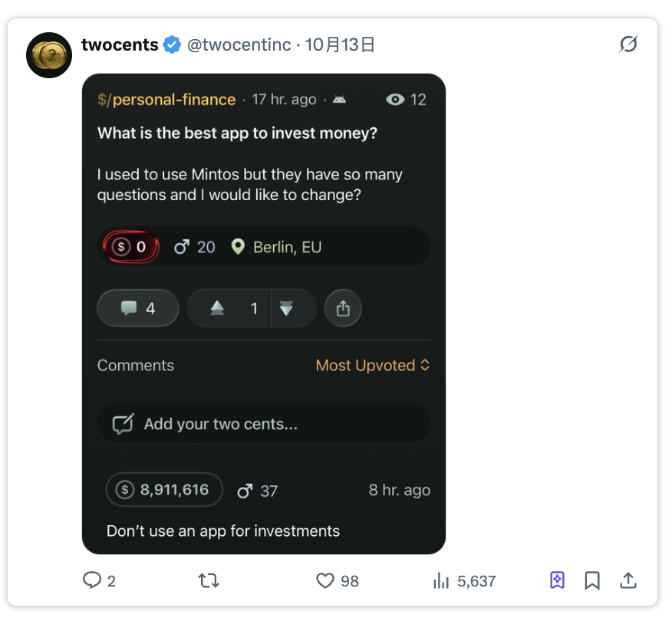Upvote the post in the card
The image size is (672, 621).
218,308
